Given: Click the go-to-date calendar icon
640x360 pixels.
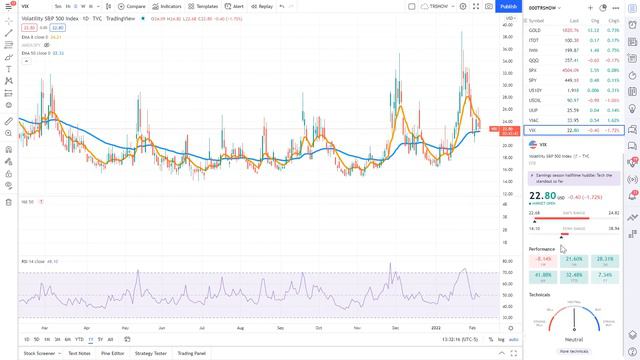Looking at the screenshot, I should pos(127,339).
